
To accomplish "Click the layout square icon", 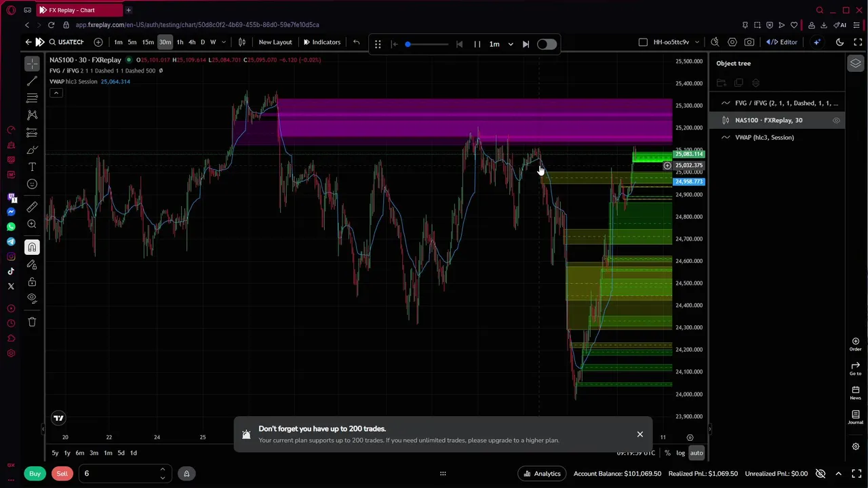I will pos(643,42).
